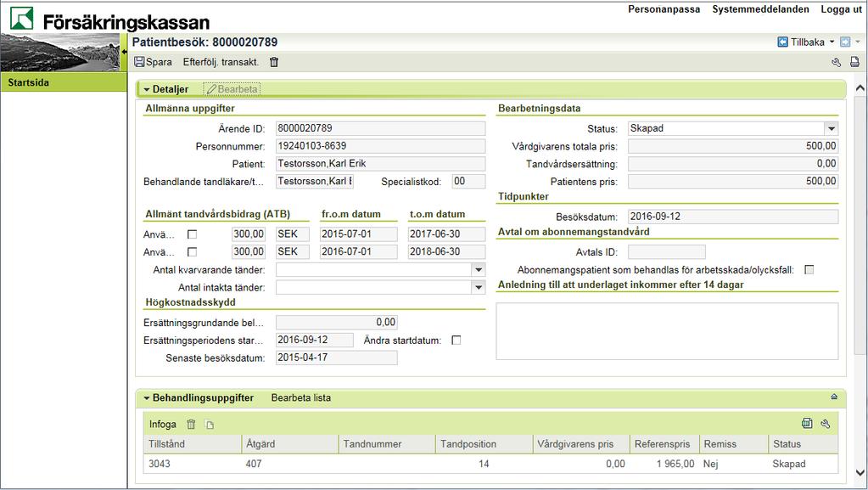Click the Tillbaka label

coord(808,42)
